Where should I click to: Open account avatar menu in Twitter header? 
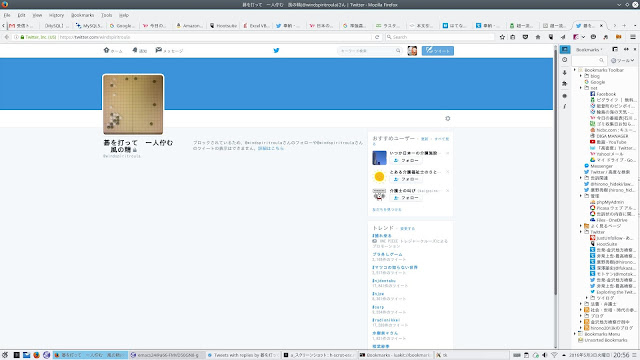pyautogui.click(x=412, y=51)
